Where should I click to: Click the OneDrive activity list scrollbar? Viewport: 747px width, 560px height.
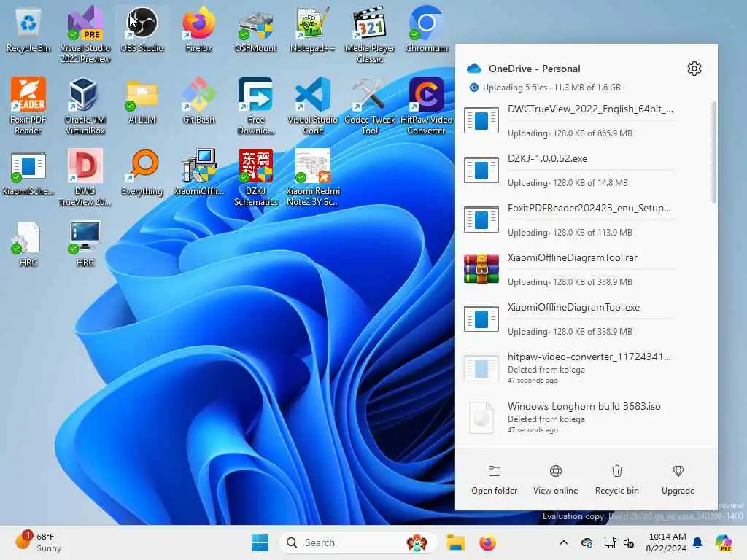coord(713,152)
